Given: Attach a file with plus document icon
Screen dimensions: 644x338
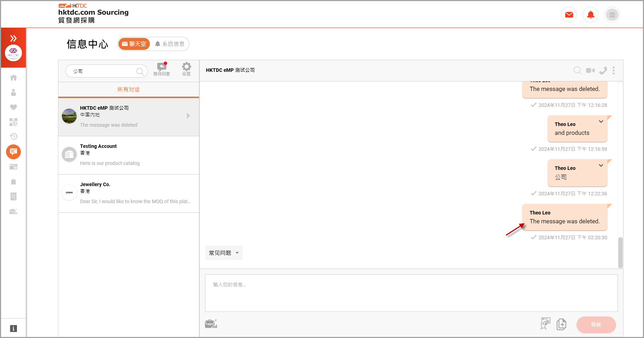Looking at the screenshot, I should [561, 324].
